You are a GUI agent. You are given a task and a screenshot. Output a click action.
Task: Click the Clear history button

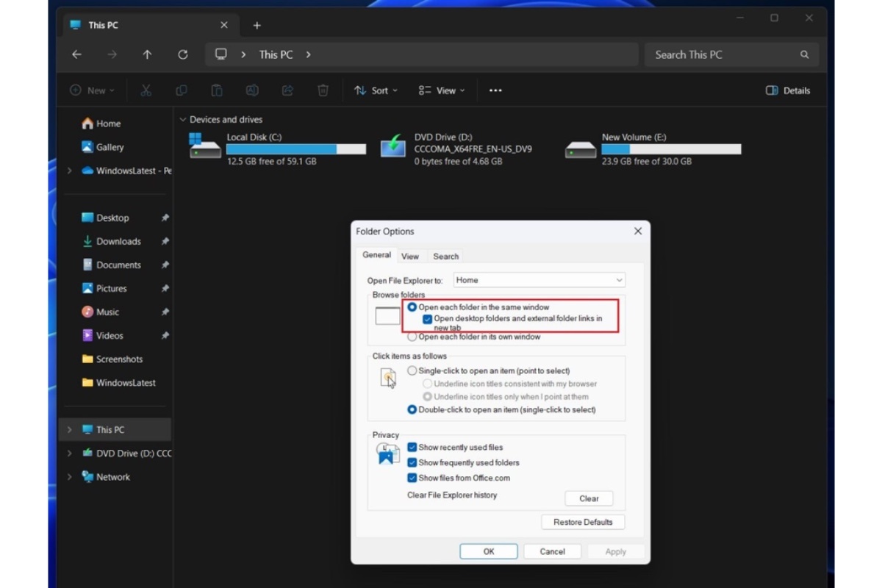coord(589,498)
